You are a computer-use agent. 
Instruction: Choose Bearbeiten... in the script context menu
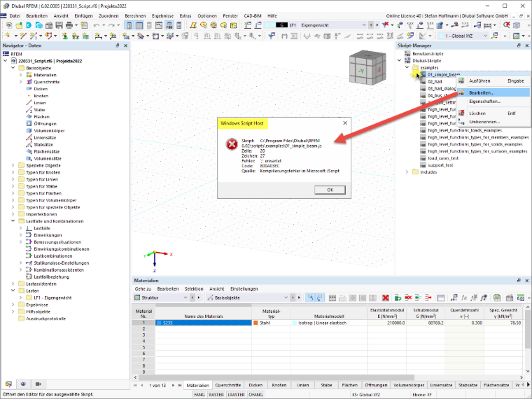[x=493, y=92]
